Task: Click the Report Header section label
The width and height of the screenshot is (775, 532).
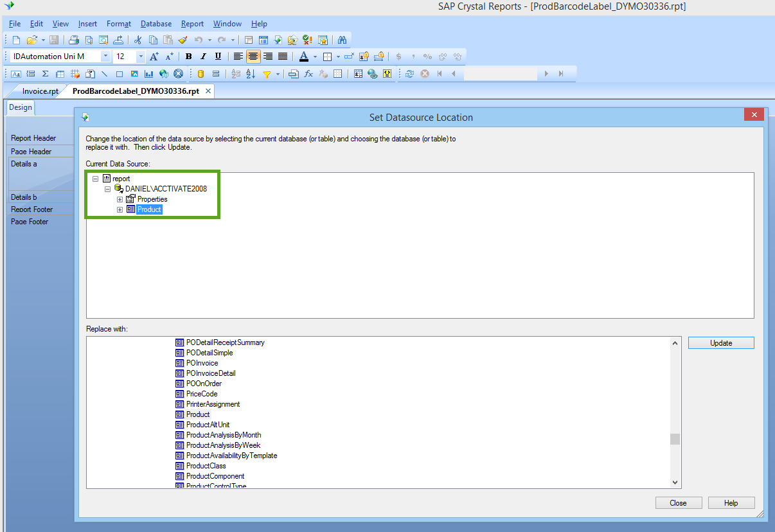Action: tap(33, 138)
